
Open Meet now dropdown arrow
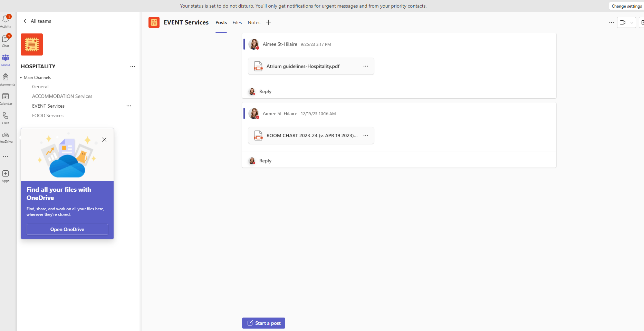point(632,22)
